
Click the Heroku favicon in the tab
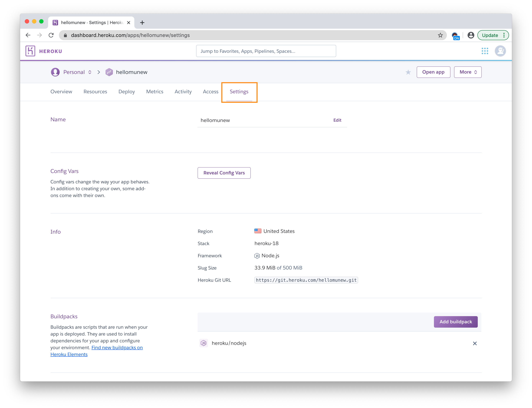55,23
